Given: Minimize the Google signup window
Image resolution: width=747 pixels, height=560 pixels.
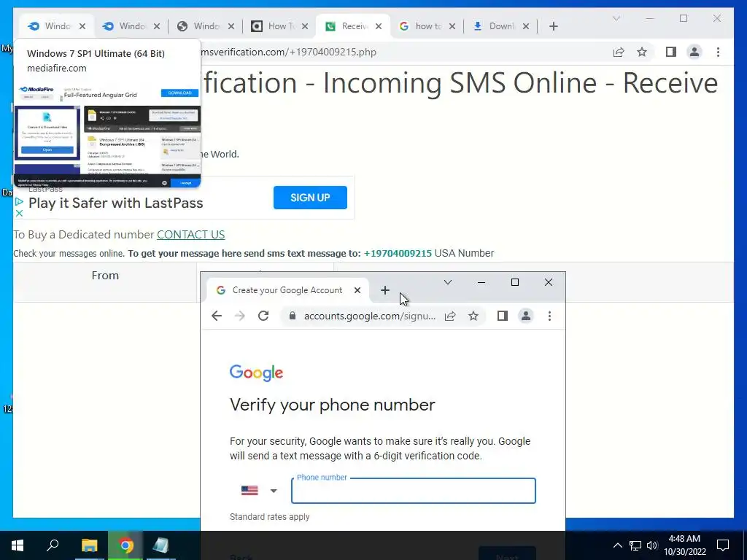Looking at the screenshot, I should (x=481, y=282).
